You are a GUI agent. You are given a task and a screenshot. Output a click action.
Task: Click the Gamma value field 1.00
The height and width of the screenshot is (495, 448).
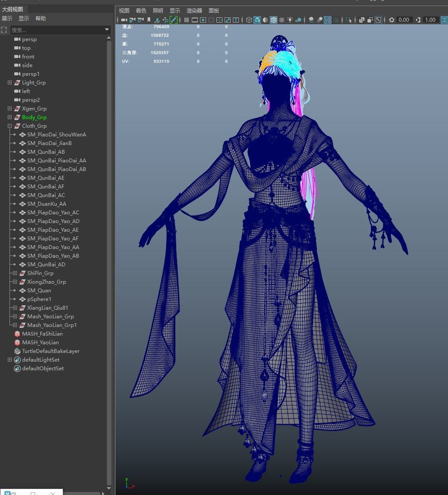[x=431, y=20]
